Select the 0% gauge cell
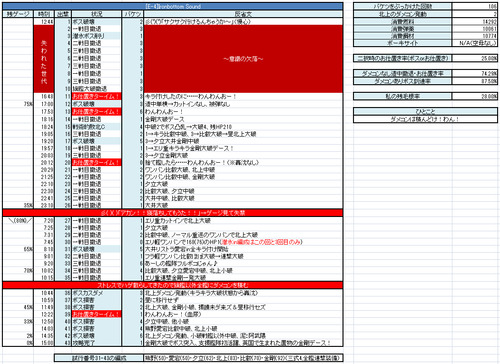This screenshot has height=364, width=500. point(18,343)
